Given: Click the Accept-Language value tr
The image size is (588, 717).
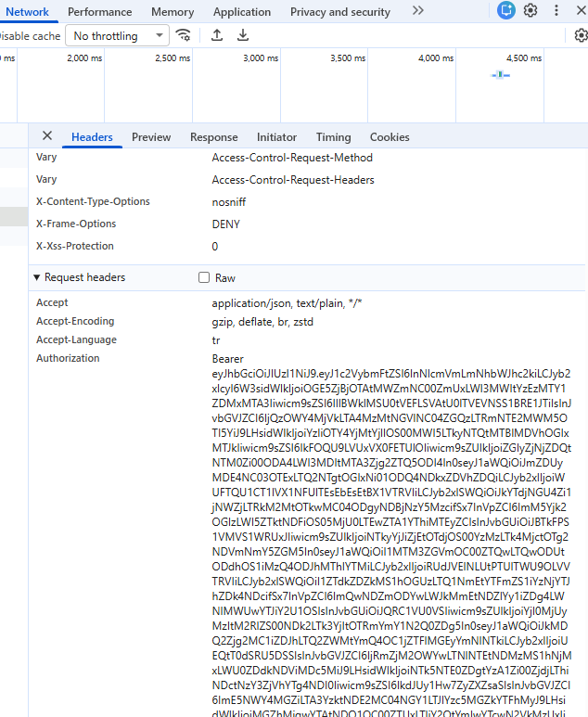Looking at the screenshot, I should pos(216,340).
